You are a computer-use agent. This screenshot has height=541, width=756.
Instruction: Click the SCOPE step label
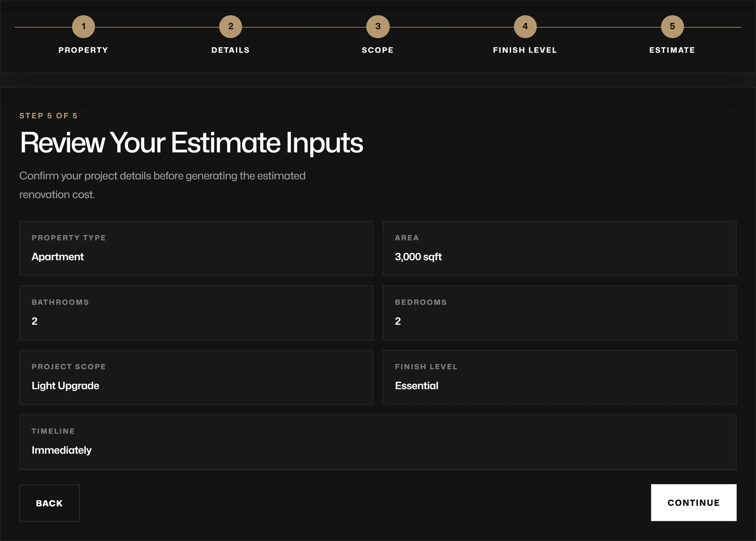pos(378,50)
